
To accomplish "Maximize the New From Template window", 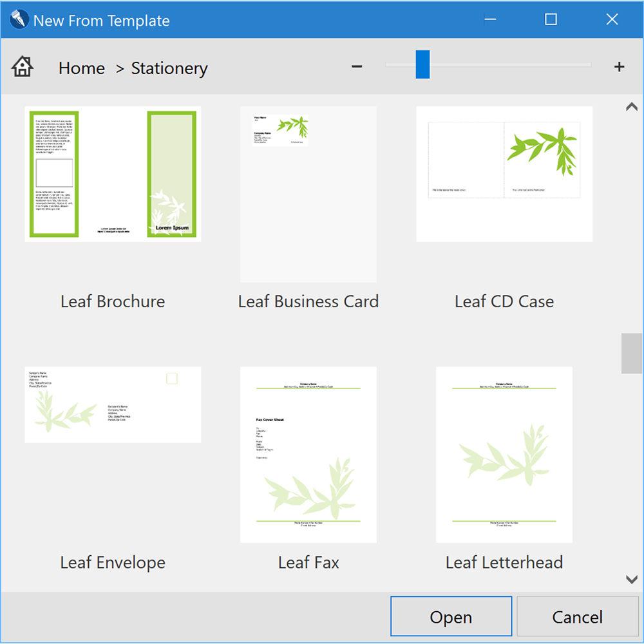I will [551, 19].
